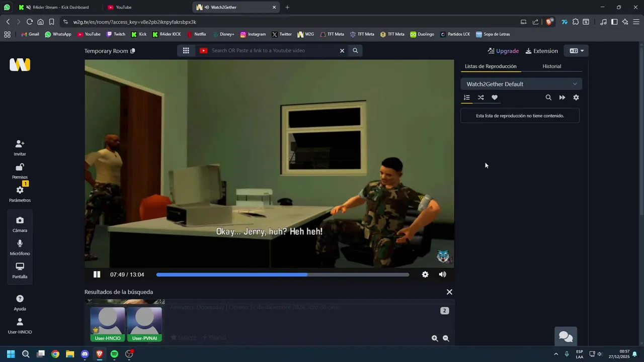Reload the page

30,22
